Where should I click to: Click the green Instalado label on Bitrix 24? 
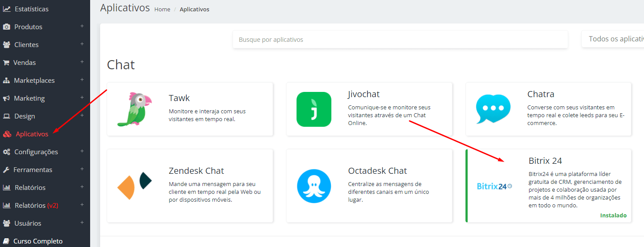pos(613,216)
